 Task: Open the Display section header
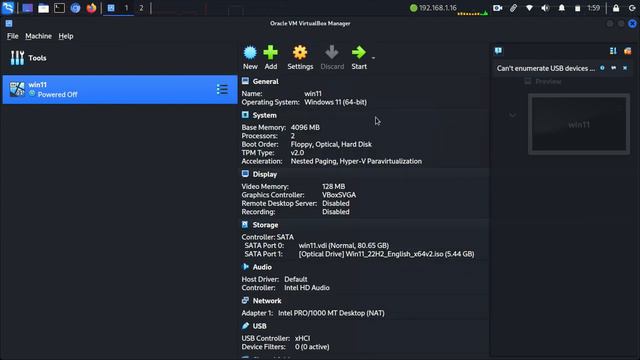[264, 174]
